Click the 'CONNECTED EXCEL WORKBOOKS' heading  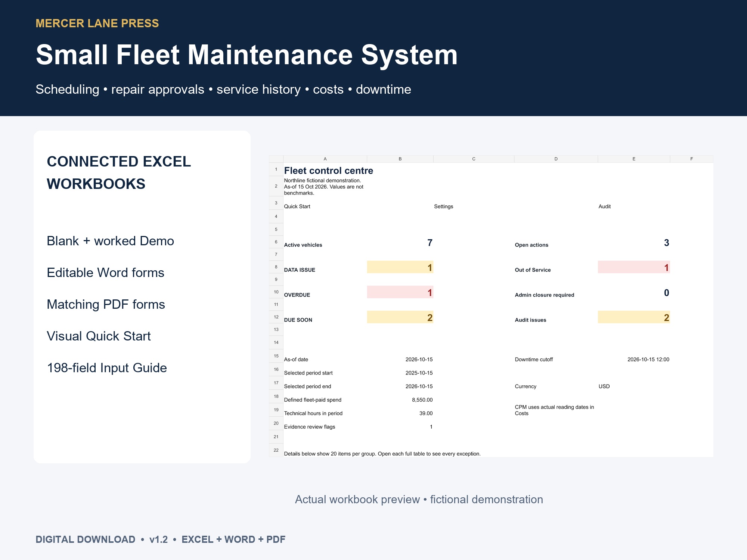[119, 173]
